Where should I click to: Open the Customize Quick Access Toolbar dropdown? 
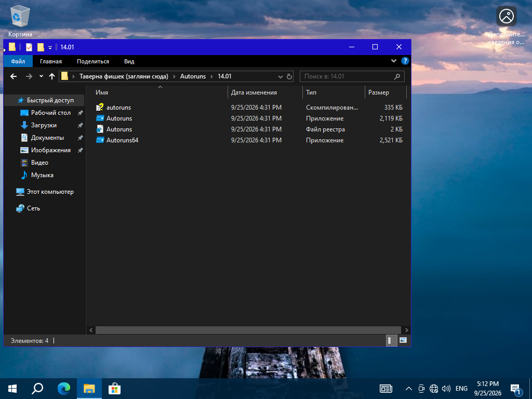(x=50, y=47)
